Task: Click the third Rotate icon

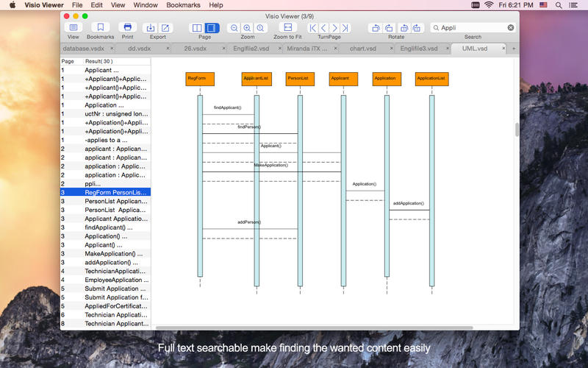Action: point(404,28)
